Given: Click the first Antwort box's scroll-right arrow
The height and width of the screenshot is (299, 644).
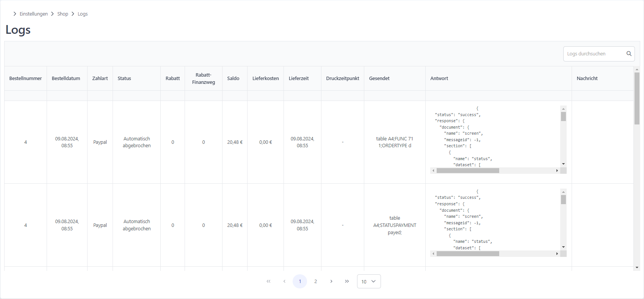Looking at the screenshot, I should coord(557,171).
